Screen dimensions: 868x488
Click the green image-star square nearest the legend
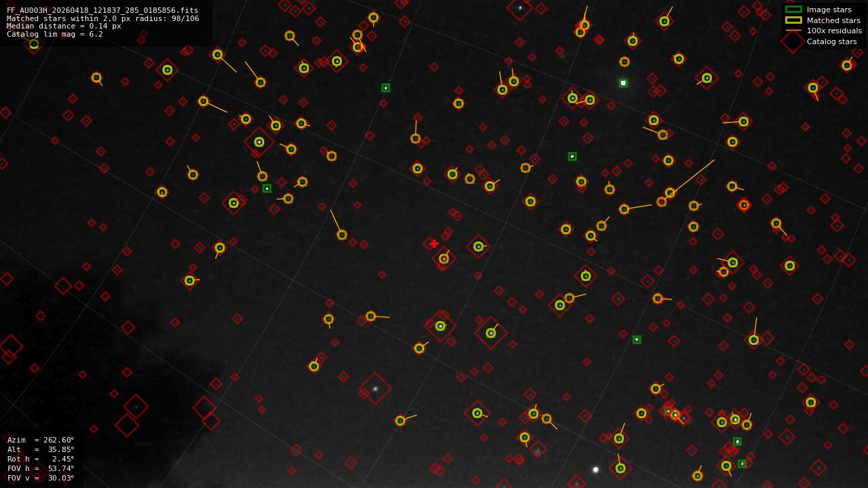[x=623, y=83]
